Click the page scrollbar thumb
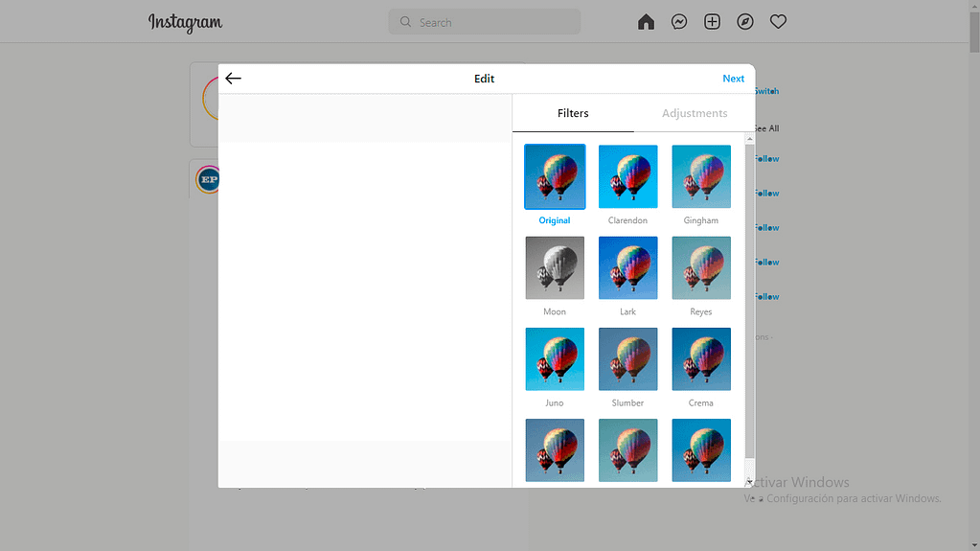The width and height of the screenshot is (980, 551). point(974,32)
